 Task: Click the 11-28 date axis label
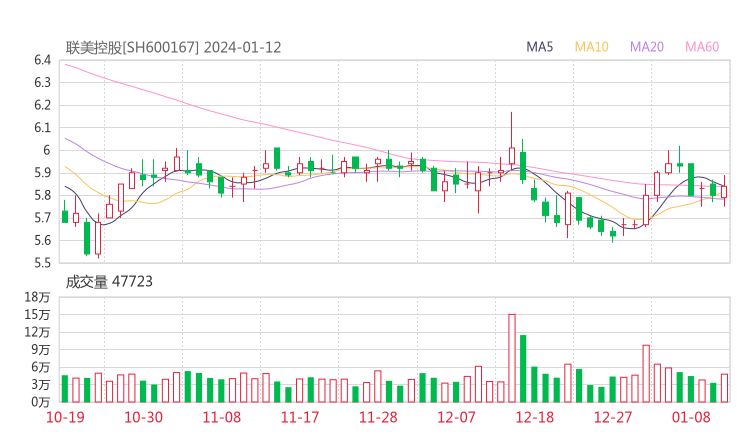pos(378,417)
